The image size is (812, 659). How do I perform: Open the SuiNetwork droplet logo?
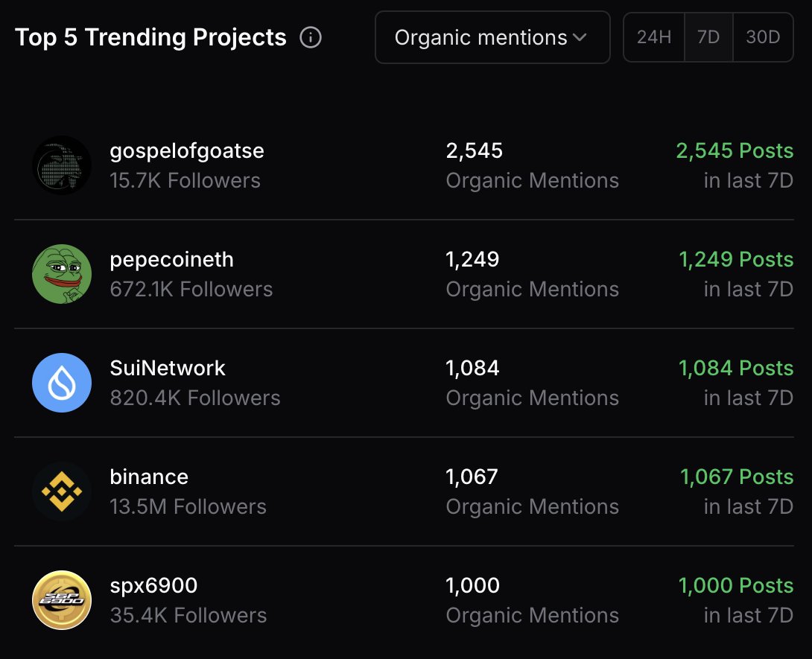[62, 383]
